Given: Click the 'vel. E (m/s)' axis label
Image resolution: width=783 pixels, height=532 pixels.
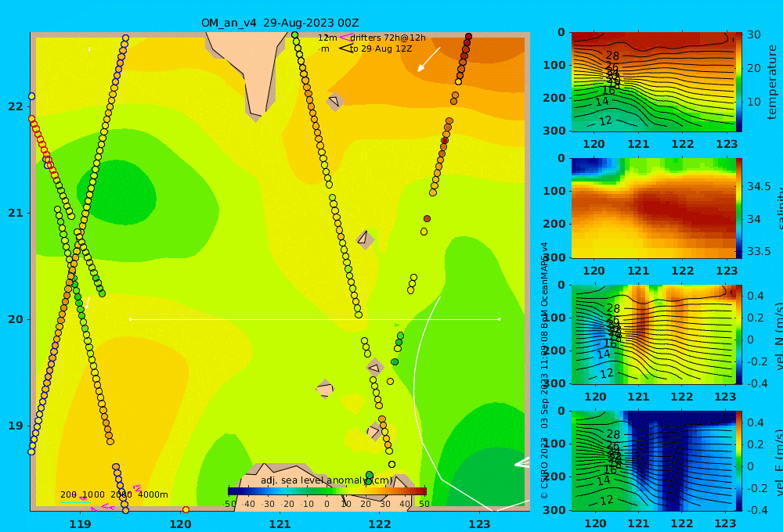Looking at the screenshot, I should (778, 462).
